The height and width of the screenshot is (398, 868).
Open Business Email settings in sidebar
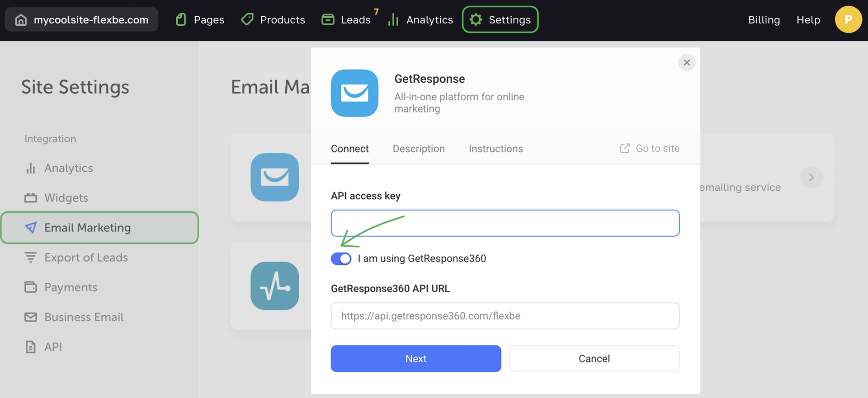click(x=84, y=317)
